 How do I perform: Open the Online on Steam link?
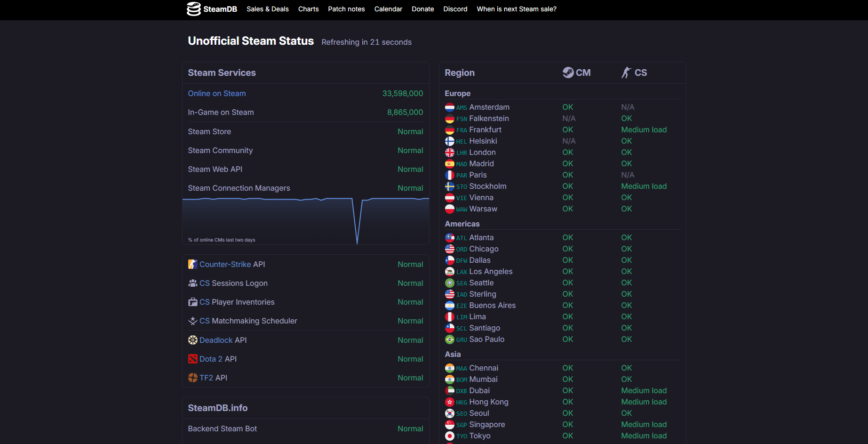click(x=216, y=94)
